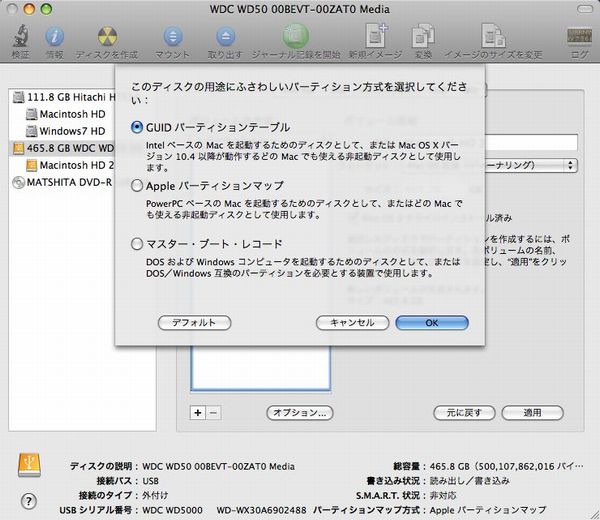600x520 pixels.
Task: Click the orange USB disk icon at bottom
Action: pyautogui.click(x=29, y=465)
